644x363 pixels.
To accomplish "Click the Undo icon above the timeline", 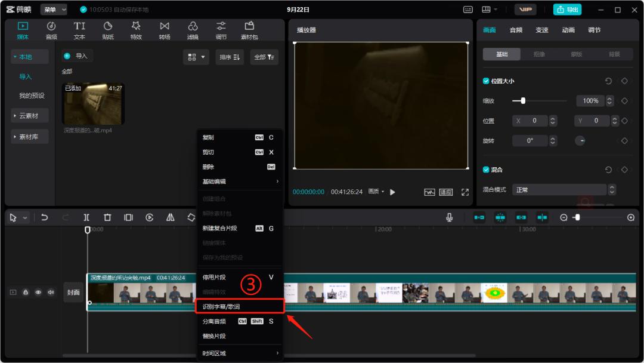I will pyautogui.click(x=44, y=217).
